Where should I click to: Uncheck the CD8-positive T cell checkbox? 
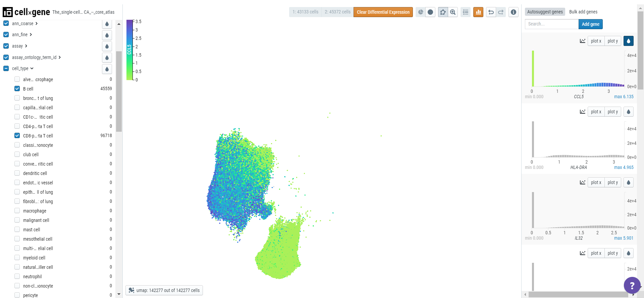(17, 135)
